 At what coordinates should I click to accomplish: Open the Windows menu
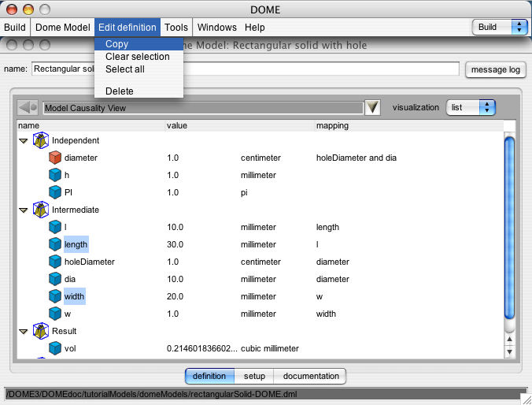tap(216, 27)
